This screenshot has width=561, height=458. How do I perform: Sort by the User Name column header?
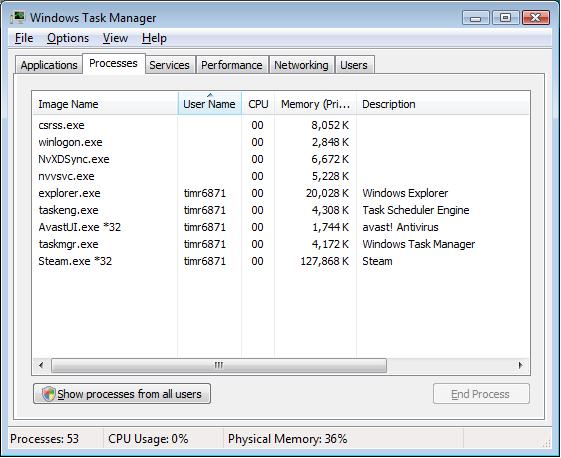pyautogui.click(x=210, y=104)
